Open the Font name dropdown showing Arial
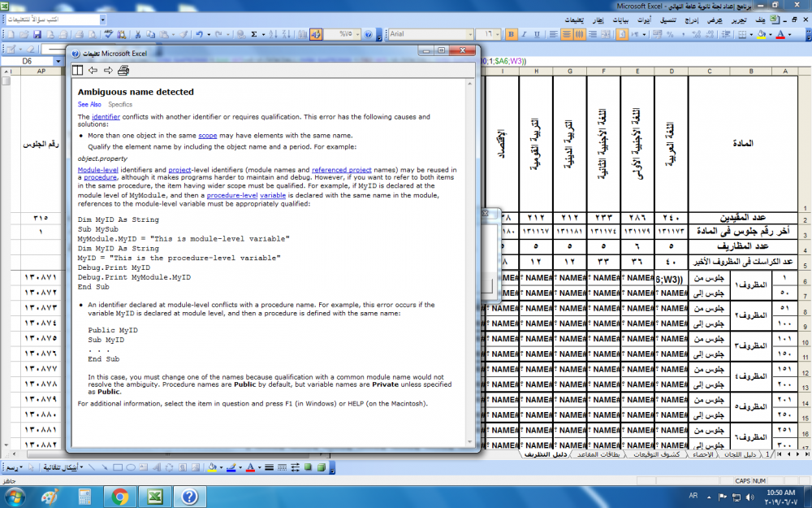This screenshot has height=508, width=812. [470, 34]
